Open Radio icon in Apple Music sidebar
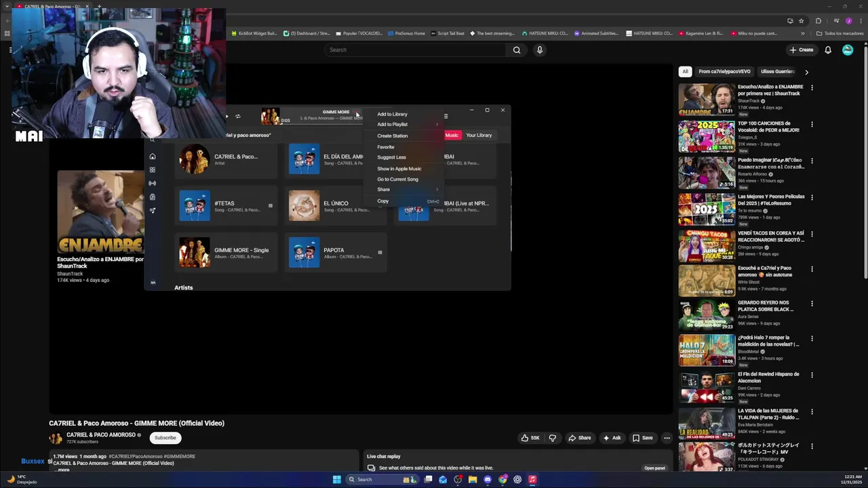 pos(153,184)
